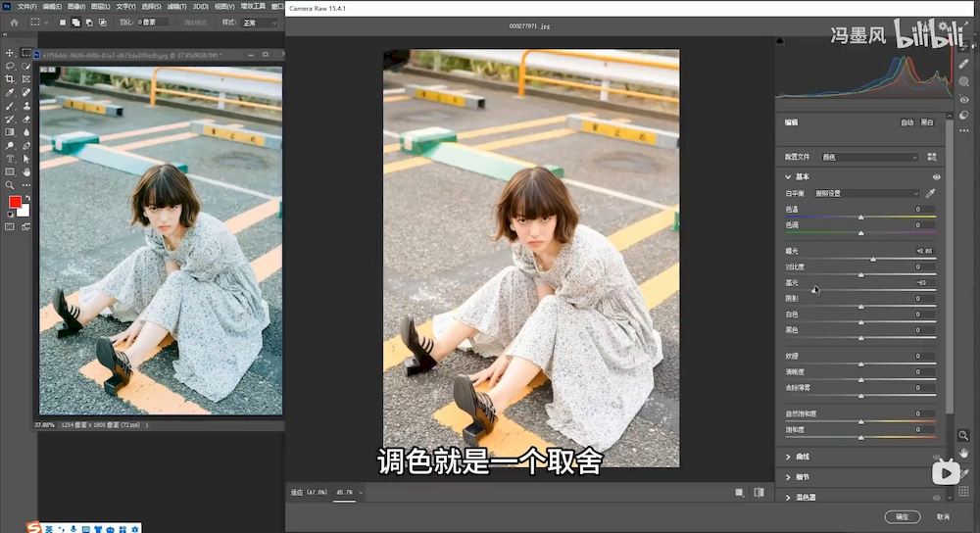The height and width of the screenshot is (533, 980).
Task: Reset default foreground and background colors
Action: tap(10, 214)
